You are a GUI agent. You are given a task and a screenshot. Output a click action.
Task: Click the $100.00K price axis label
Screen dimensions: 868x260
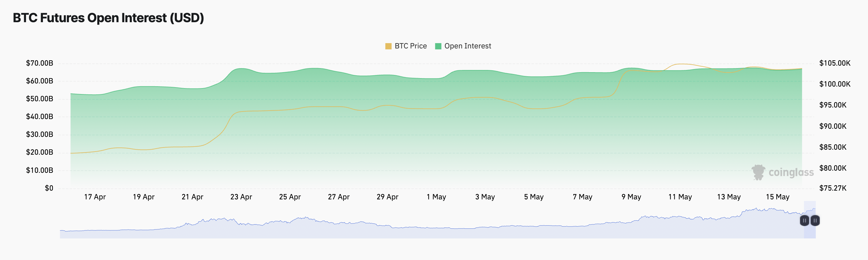coord(835,84)
